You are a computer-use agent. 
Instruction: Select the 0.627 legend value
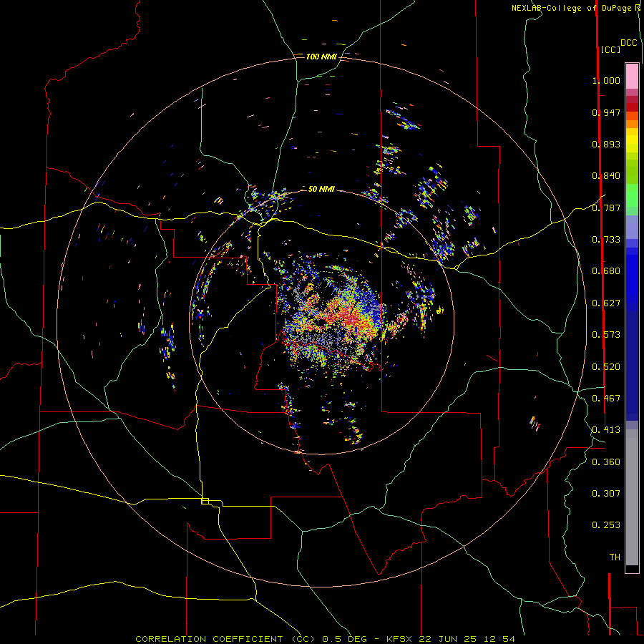(x=606, y=303)
